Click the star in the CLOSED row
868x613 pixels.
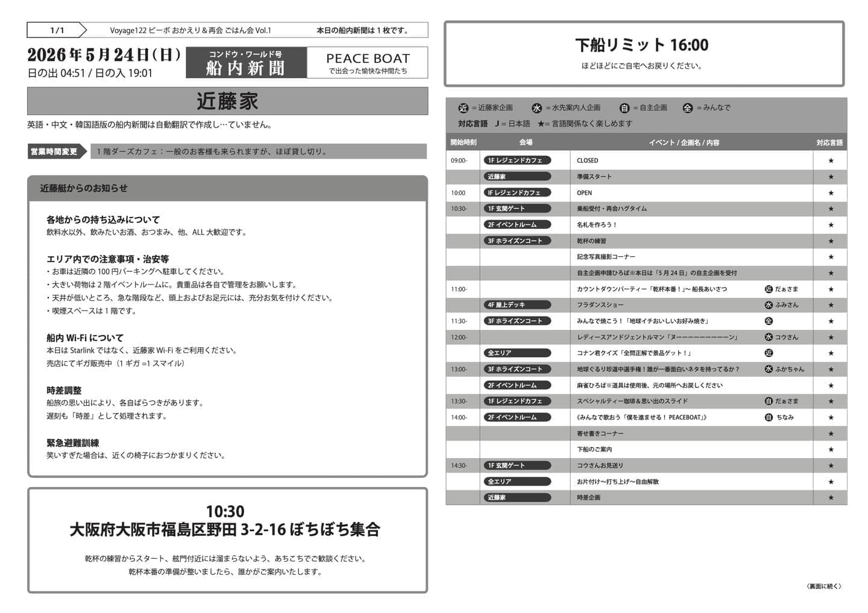coord(831,161)
